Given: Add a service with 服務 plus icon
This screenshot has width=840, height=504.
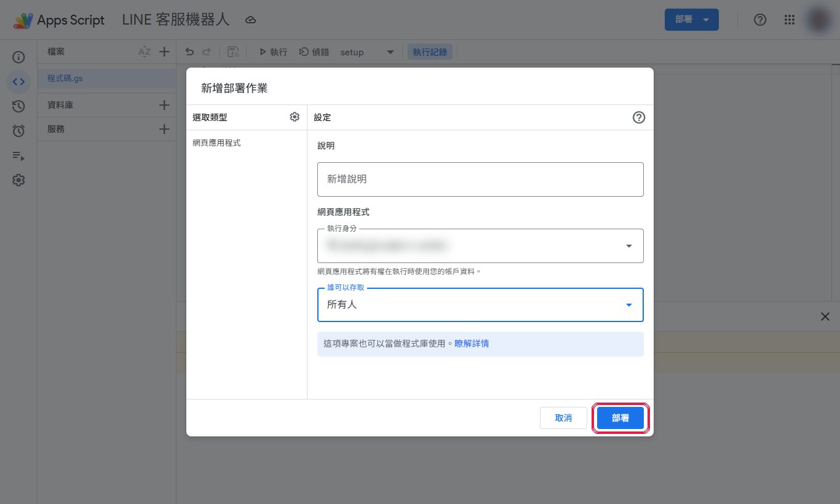Looking at the screenshot, I should coord(164,129).
